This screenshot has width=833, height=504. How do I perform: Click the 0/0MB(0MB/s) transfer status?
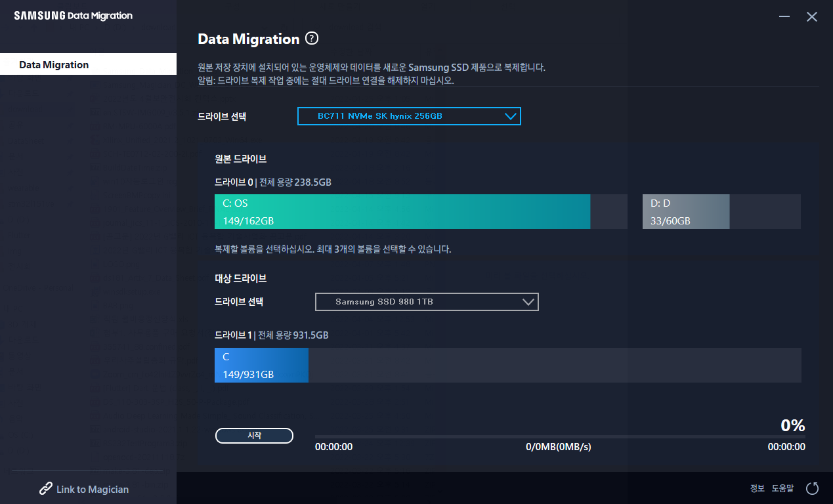pos(559,447)
